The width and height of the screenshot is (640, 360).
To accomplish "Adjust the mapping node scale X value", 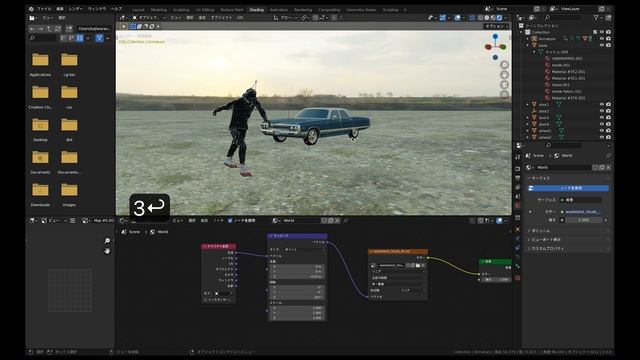I will pos(298,308).
